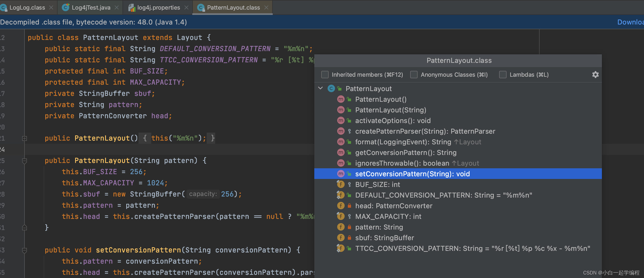Select setConversionPattern(String): void entry
Screen dimensions: 644x278
click(458, 174)
